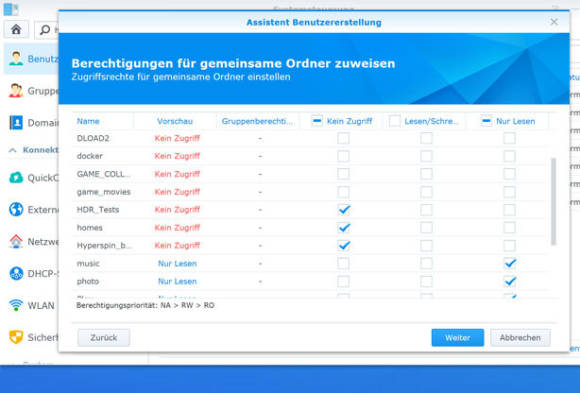Screen dimensions: 580x393
Task: Select the music folder name
Action: [x=88, y=263]
